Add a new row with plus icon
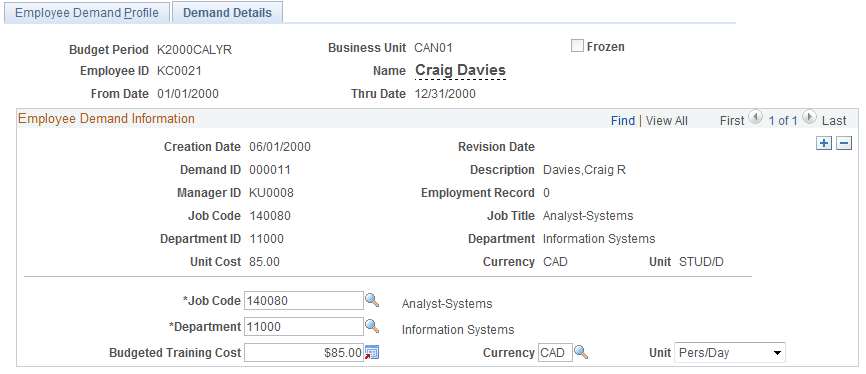Viewport: 866px width, 374px height. click(x=823, y=144)
